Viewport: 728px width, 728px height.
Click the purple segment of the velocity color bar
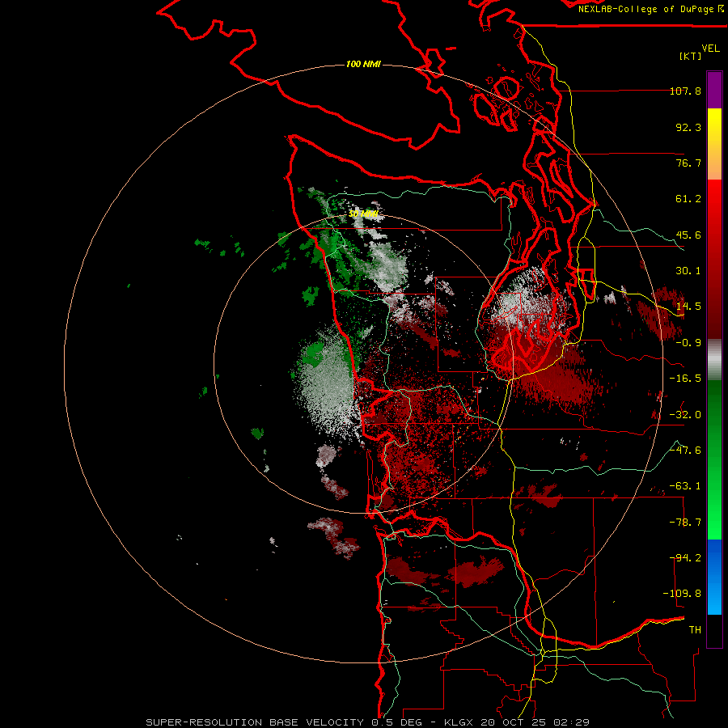(x=714, y=90)
